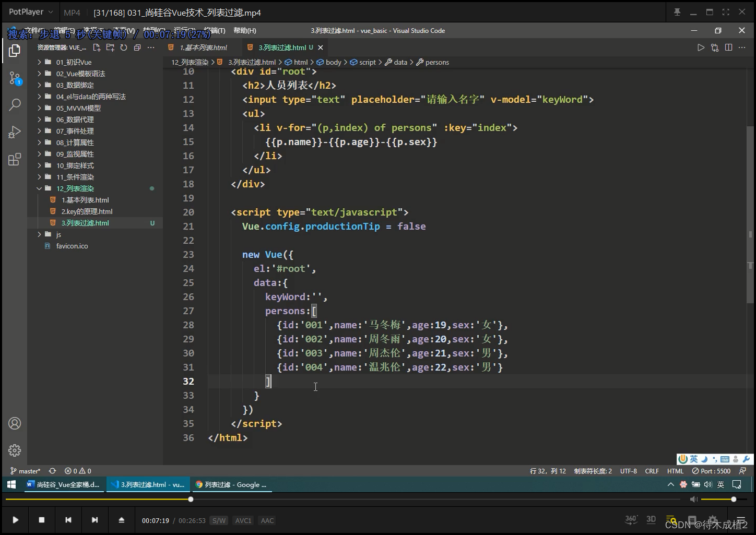This screenshot has height=535, width=756.
Task: Close the 3.列表过滤.html tab
Action: coord(321,47)
